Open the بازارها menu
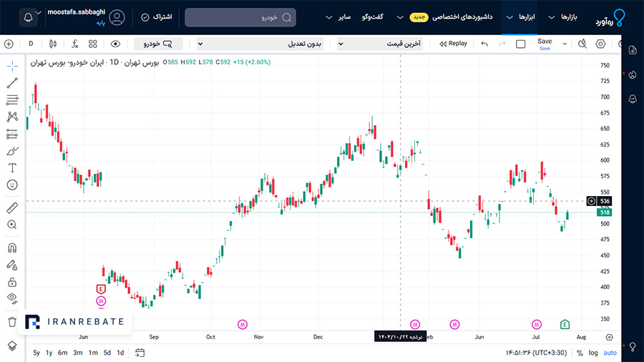 [562, 17]
